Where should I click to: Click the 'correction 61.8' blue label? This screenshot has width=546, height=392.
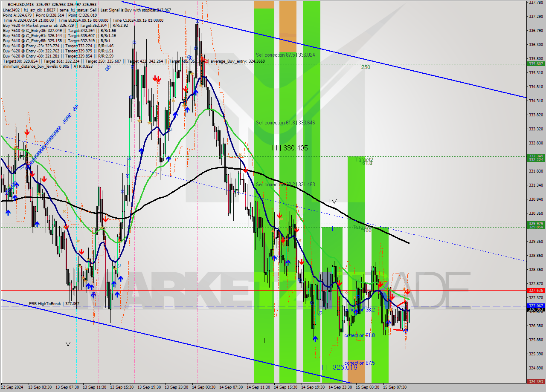pos(360,335)
